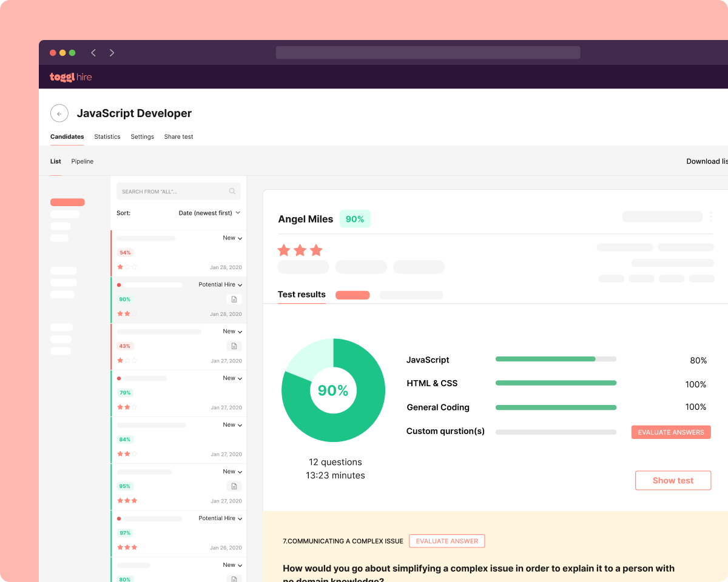Screen dimensions: 728x582
Task: Click the JavaScript Developer title
Action: [x=134, y=113]
